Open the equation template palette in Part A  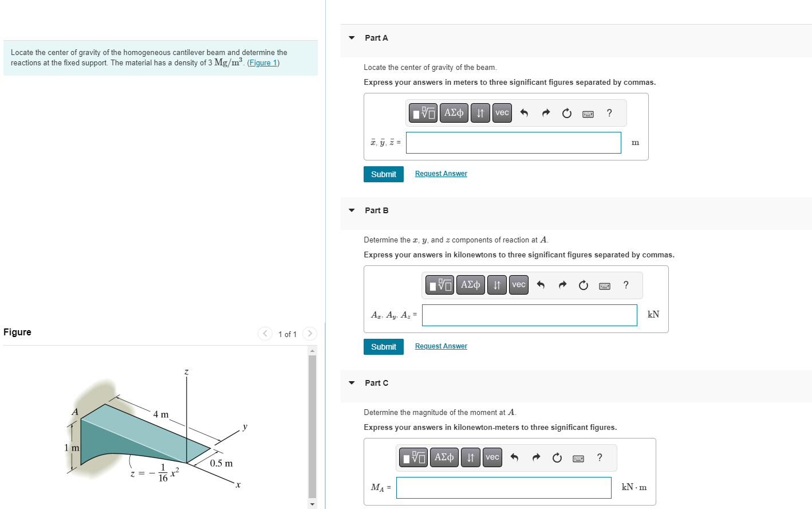point(423,112)
